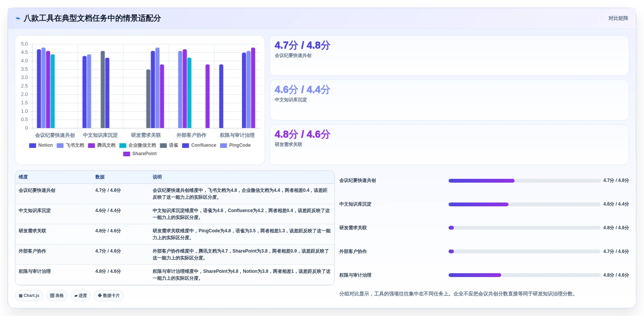Select table row 研发需求关联
644x316 pixels.
(x=175, y=234)
